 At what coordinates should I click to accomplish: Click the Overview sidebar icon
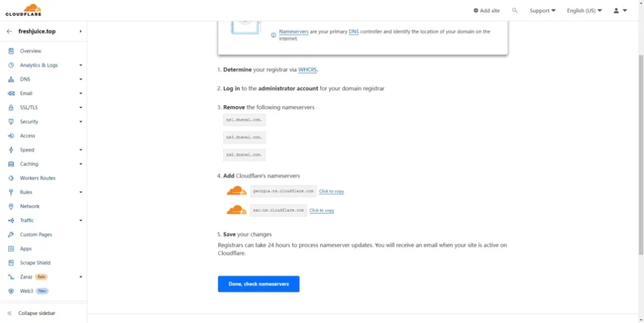click(11, 51)
